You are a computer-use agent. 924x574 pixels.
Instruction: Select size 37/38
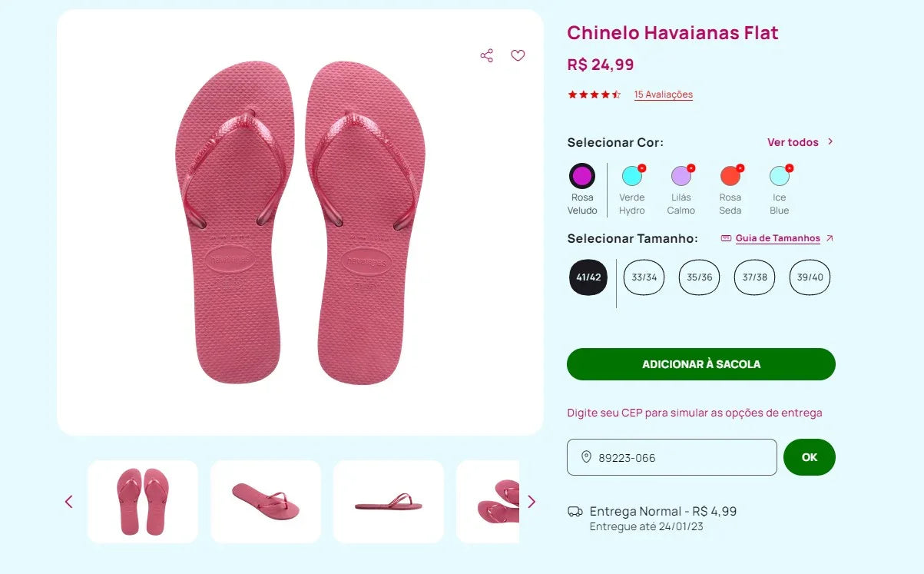coord(754,277)
